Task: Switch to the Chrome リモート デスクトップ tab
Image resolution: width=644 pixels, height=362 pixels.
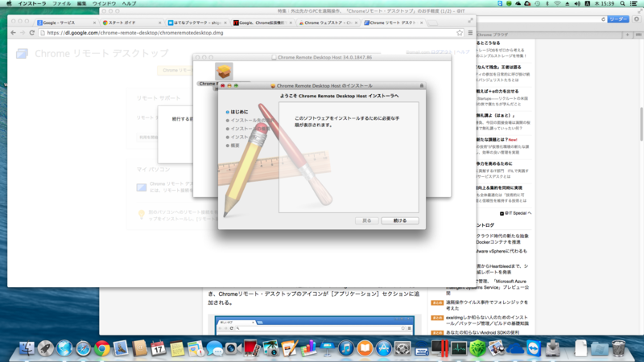Action: pos(393,23)
